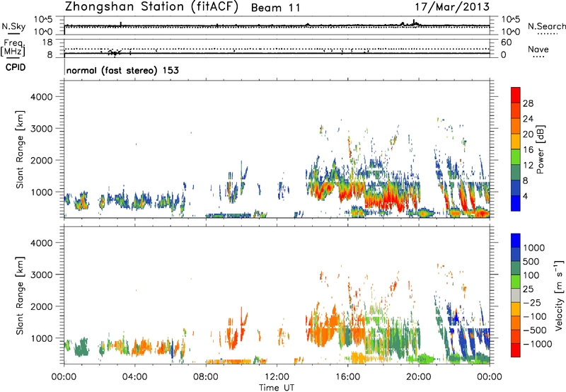This screenshot has width=566, height=392.
Task: Pick the red bottom segment of Velocity color bar
Action: (516, 350)
